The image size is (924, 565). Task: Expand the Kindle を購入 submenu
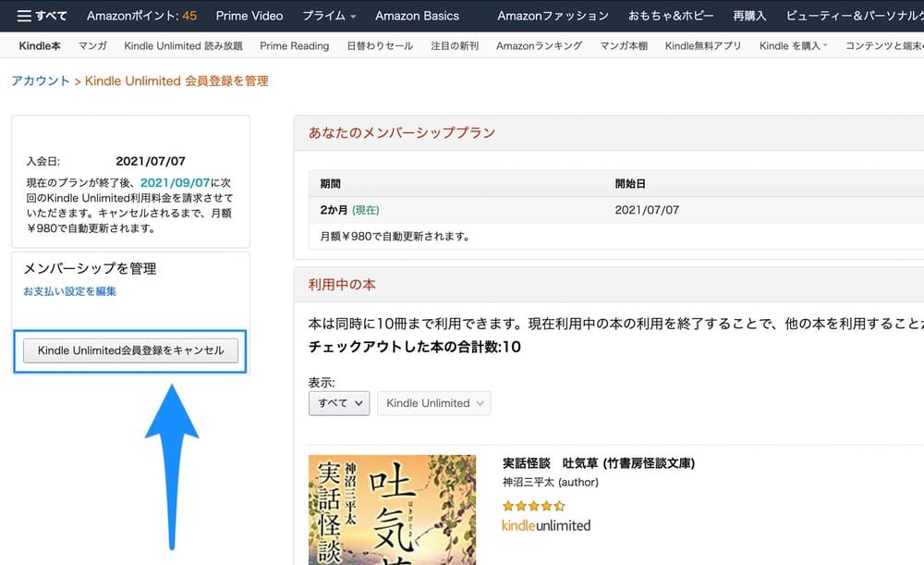tap(793, 45)
